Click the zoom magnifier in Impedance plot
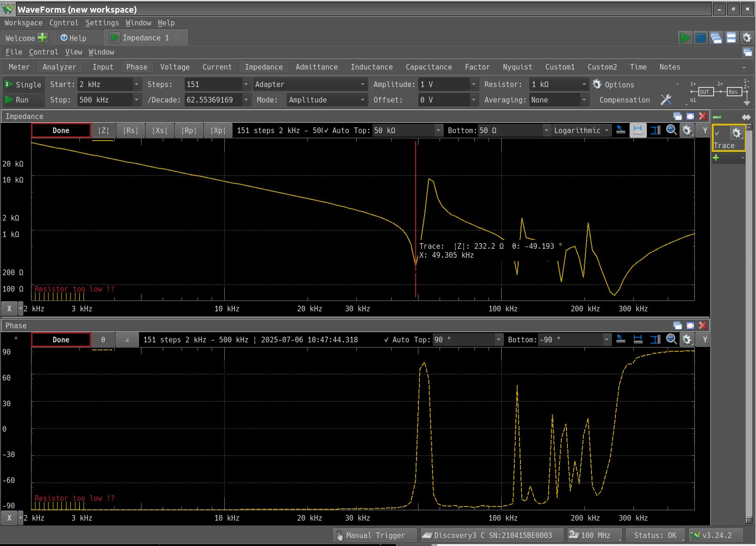 pos(671,130)
